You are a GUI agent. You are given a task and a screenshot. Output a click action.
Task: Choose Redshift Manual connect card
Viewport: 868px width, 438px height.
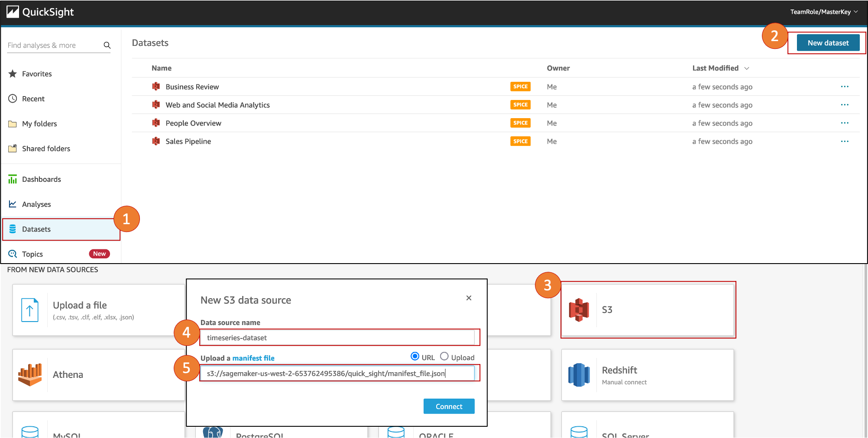click(x=648, y=375)
